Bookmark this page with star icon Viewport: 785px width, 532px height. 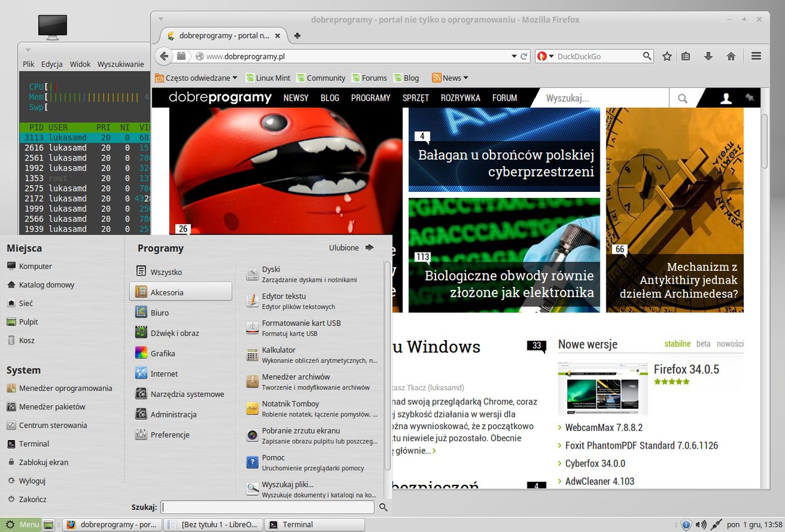click(x=667, y=56)
